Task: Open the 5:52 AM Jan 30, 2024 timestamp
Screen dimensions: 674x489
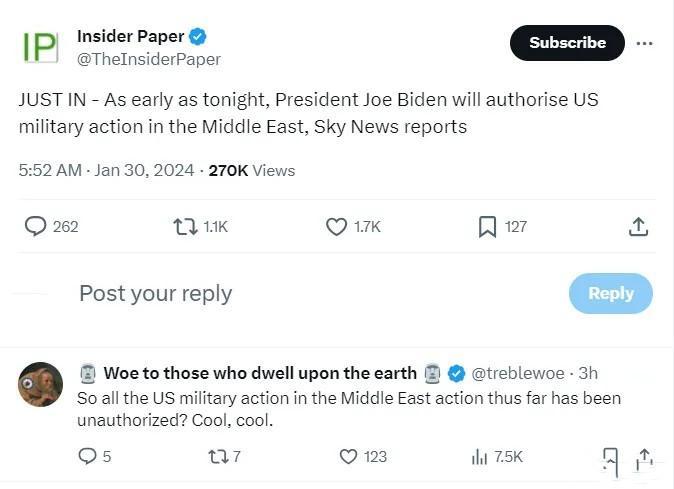Action: tap(106, 170)
